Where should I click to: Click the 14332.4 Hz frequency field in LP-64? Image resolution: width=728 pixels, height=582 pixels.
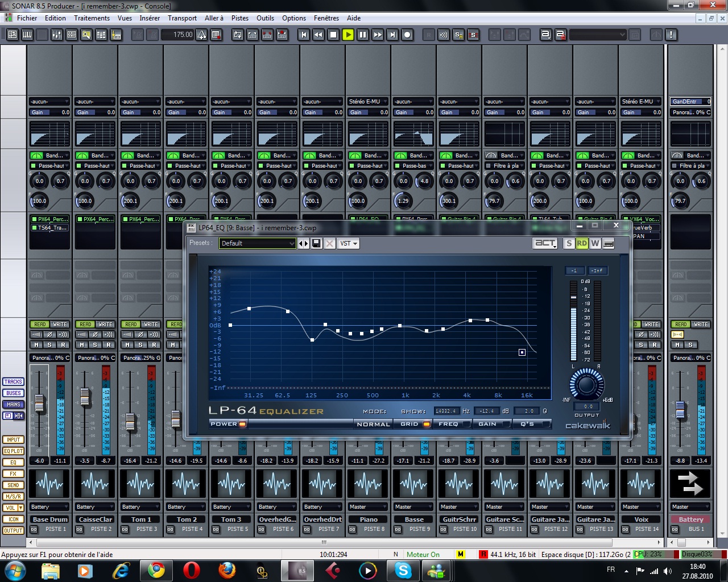[x=446, y=411]
